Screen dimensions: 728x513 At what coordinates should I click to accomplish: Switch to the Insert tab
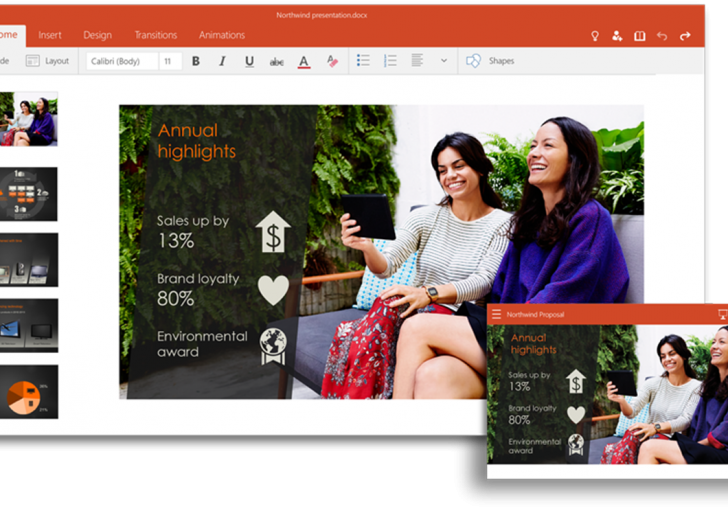point(50,35)
